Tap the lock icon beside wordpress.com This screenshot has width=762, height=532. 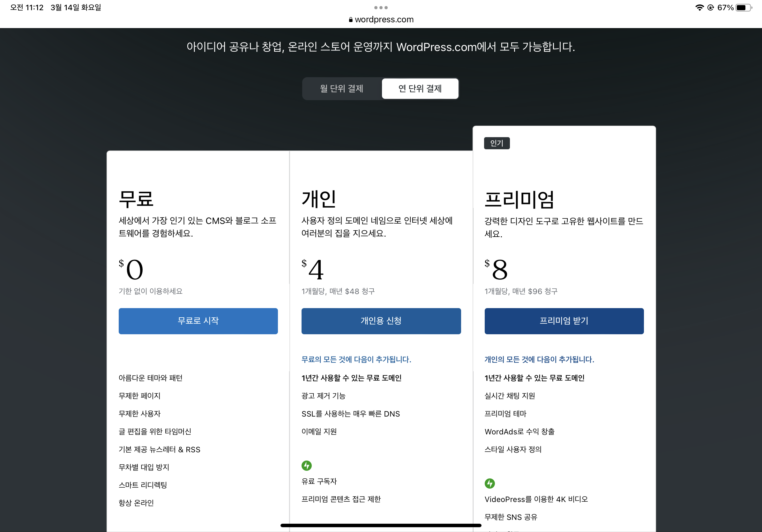[x=350, y=20]
